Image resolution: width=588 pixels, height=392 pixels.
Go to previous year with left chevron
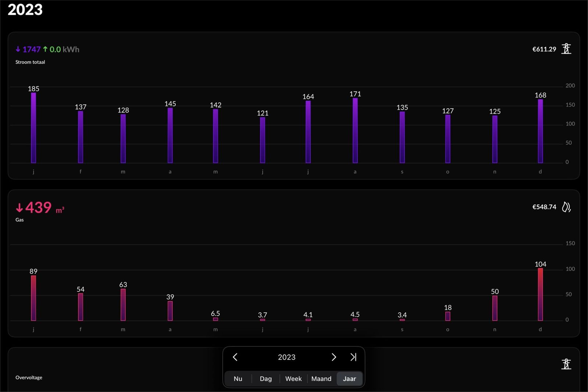(x=235, y=357)
